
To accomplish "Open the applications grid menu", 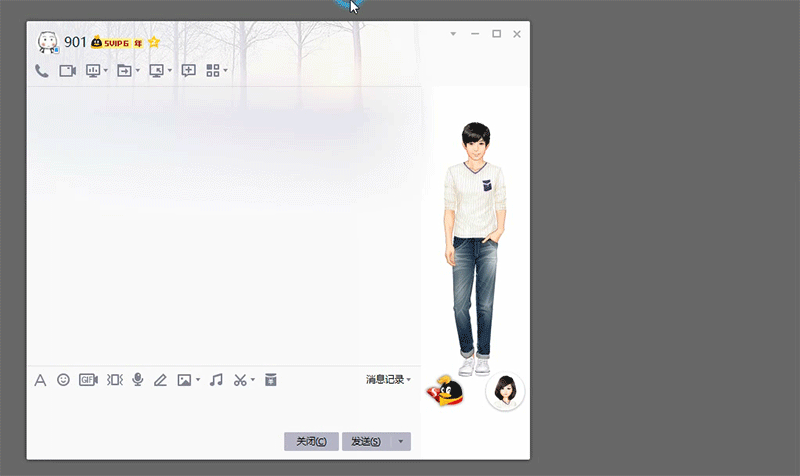I will pyautogui.click(x=212, y=71).
